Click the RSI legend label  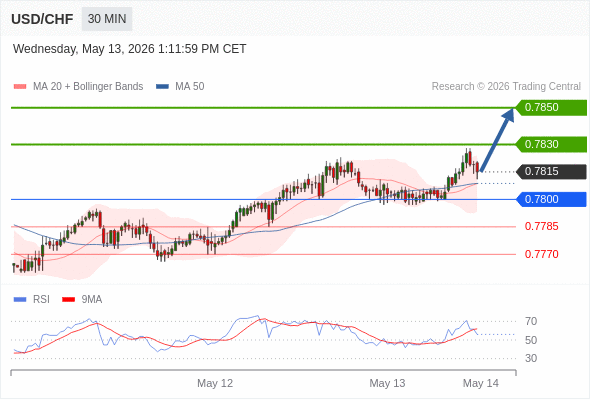click(x=41, y=300)
